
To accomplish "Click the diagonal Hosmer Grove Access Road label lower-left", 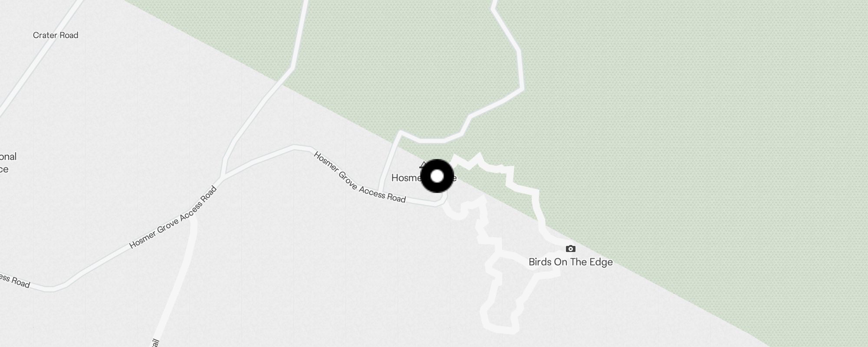I will [173, 217].
